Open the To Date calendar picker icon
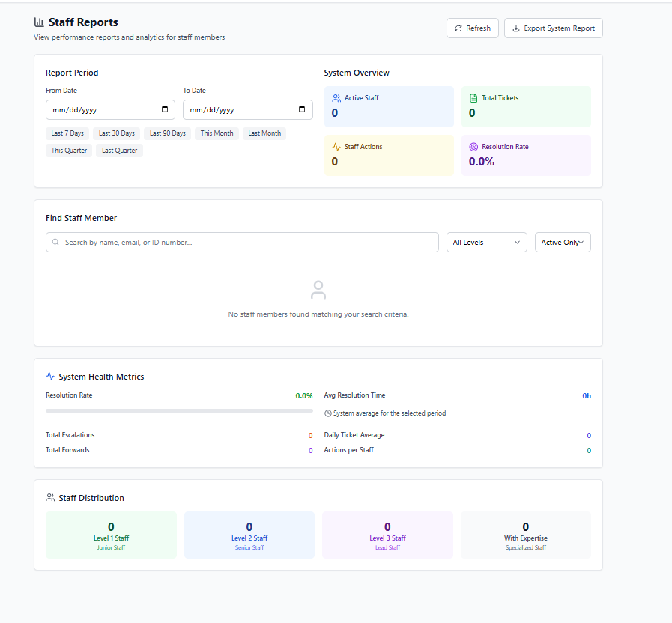 (302, 109)
